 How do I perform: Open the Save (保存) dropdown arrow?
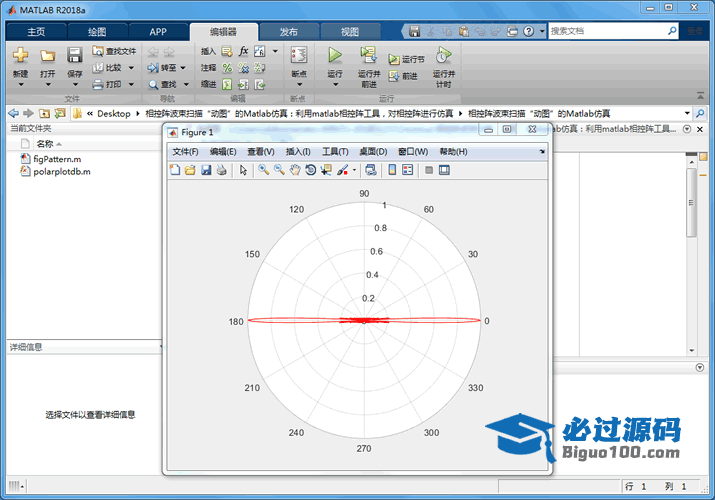pyautogui.click(x=75, y=85)
